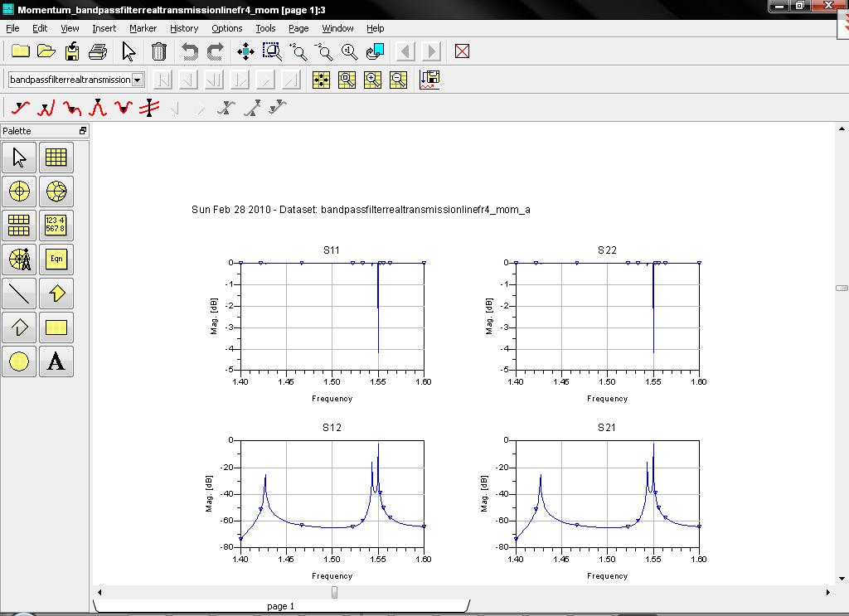The width and height of the screenshot is (849, 616).
Task: Click the trash can delete icon
Action: pos(159,51)
